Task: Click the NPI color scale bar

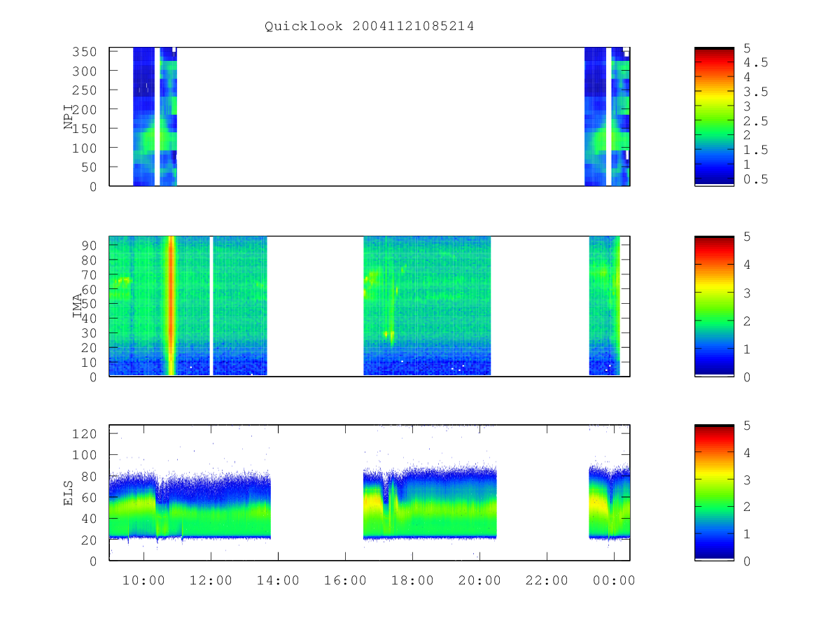Action: pos(714,117)
